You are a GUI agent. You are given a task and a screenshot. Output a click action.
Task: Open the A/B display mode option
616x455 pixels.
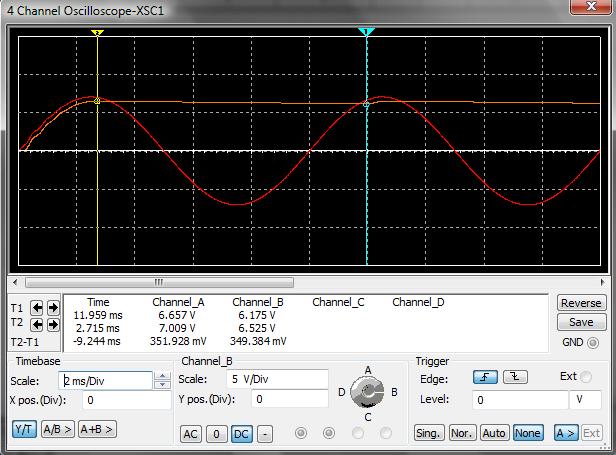(x=57, y=429)
